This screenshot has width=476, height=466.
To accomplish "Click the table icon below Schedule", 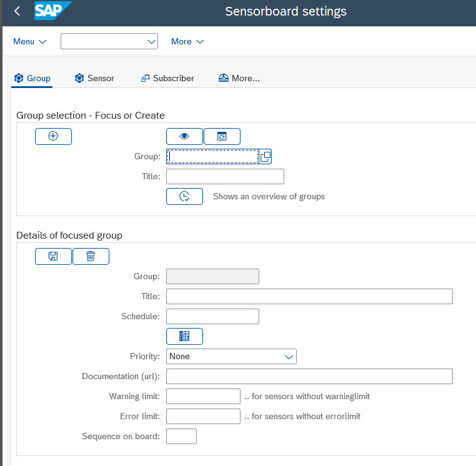I will (184, 336).
